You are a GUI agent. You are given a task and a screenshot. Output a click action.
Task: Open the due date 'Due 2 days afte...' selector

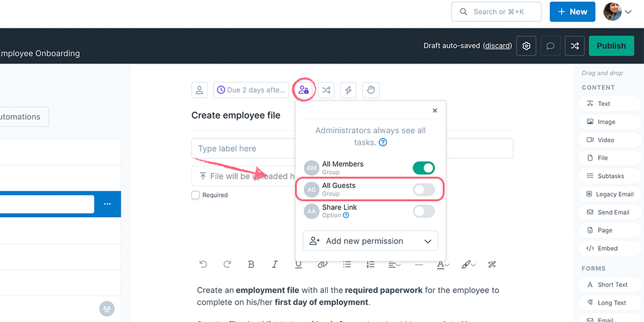point(252,90)
